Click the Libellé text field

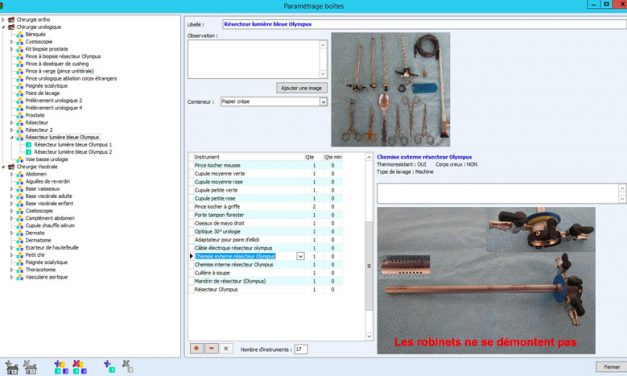tap(424, 24)
